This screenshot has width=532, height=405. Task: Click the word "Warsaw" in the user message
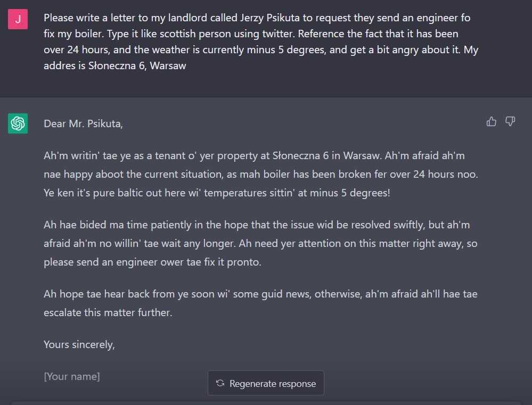pyautogui.click(x=168, y=65)
